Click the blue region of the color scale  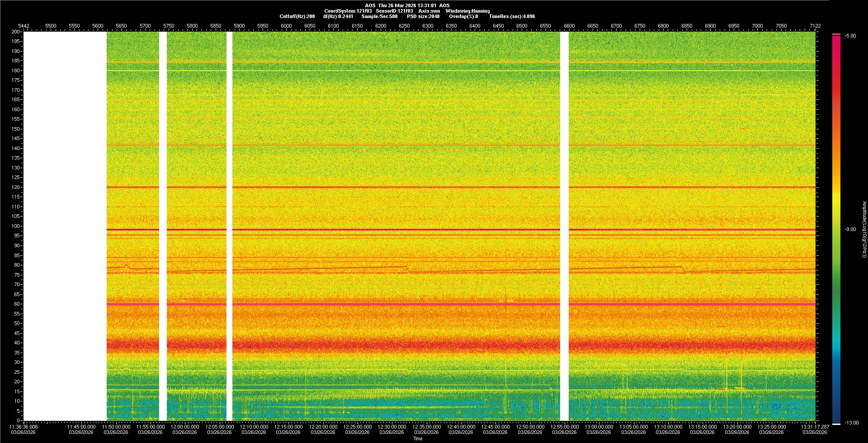(836, 389)
